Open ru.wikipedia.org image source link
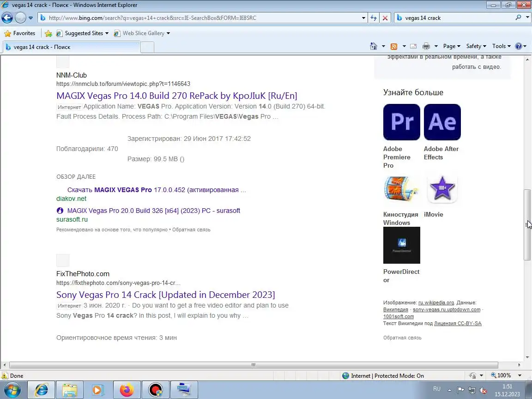Viewport: 532px width, 399px height. [436, 302]
